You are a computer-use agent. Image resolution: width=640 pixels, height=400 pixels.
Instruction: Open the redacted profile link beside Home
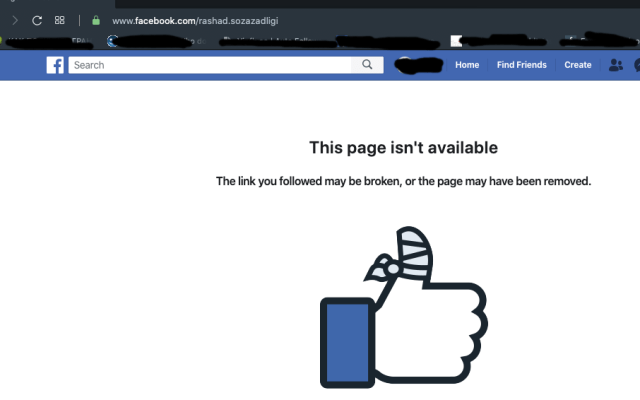pos(419,65)
